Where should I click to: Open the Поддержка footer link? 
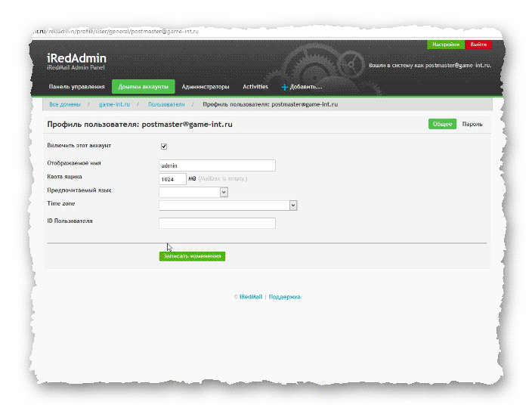coord(284,297)
